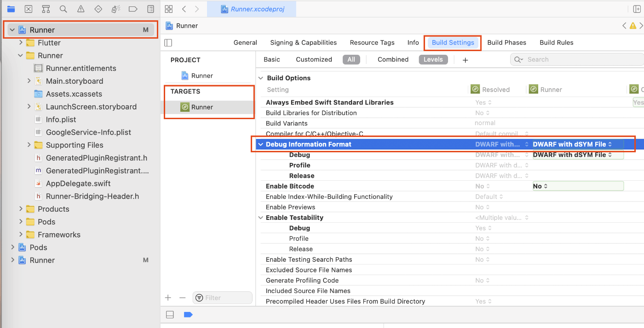644x328 pixels.
Task: Add a build setting with the plus button
Action: click(465, 59)
